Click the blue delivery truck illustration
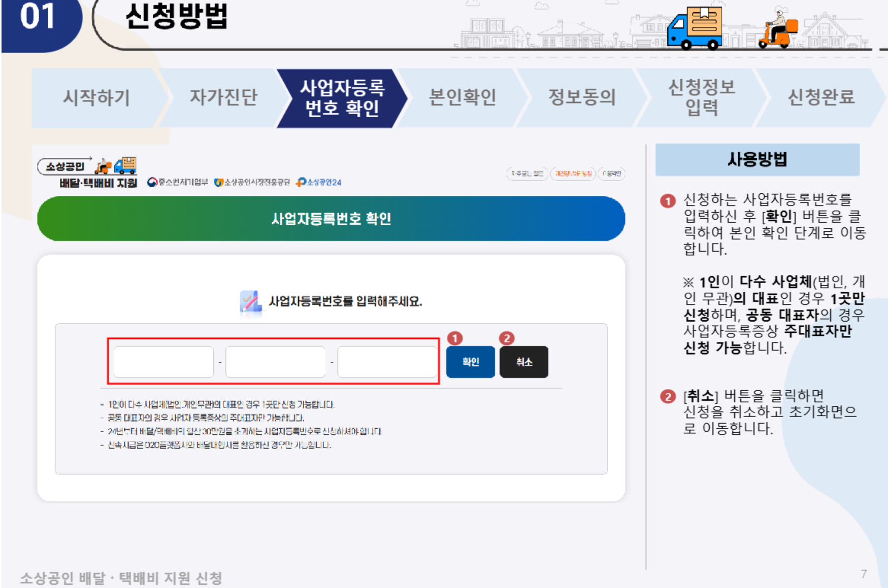 pyautogui.click(x=695, y=28)
